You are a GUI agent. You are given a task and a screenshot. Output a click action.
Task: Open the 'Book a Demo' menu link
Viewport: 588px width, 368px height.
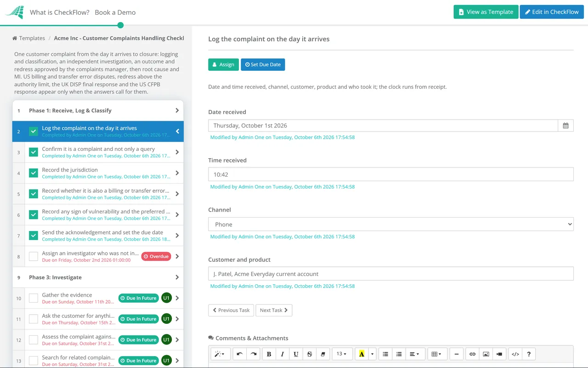115,12
